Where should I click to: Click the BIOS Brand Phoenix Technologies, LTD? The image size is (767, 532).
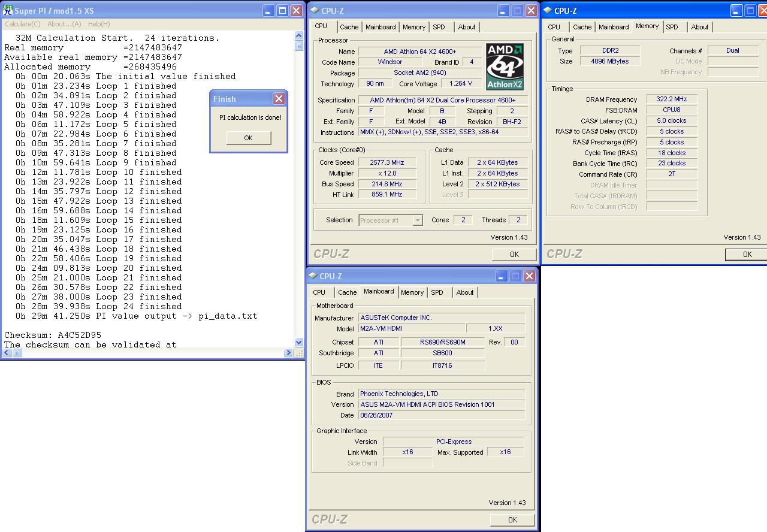click(441, 394)
